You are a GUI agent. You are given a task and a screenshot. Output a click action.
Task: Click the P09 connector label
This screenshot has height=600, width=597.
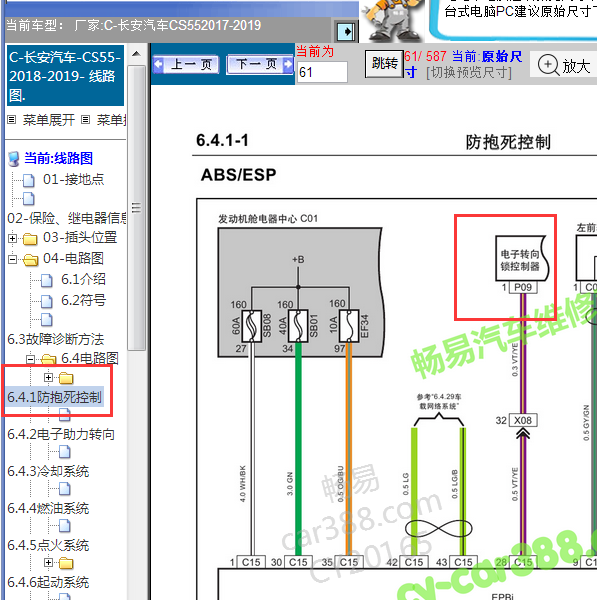click(523, 287)
